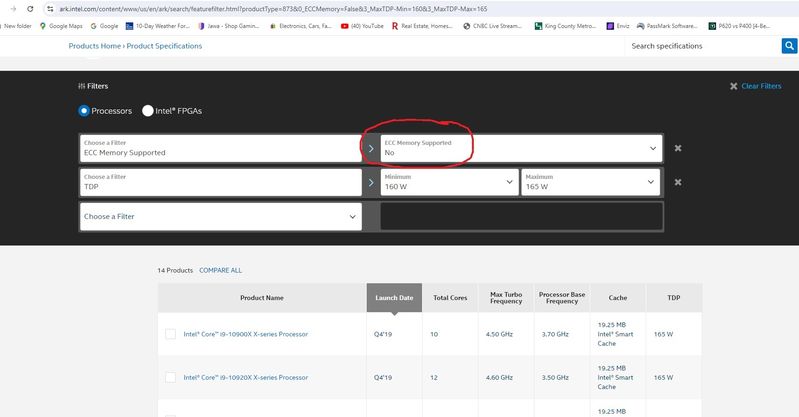The image size is (799, 417).
Task: Open the TDP Minimum 160 W dropdown
Action: [449, 182]
